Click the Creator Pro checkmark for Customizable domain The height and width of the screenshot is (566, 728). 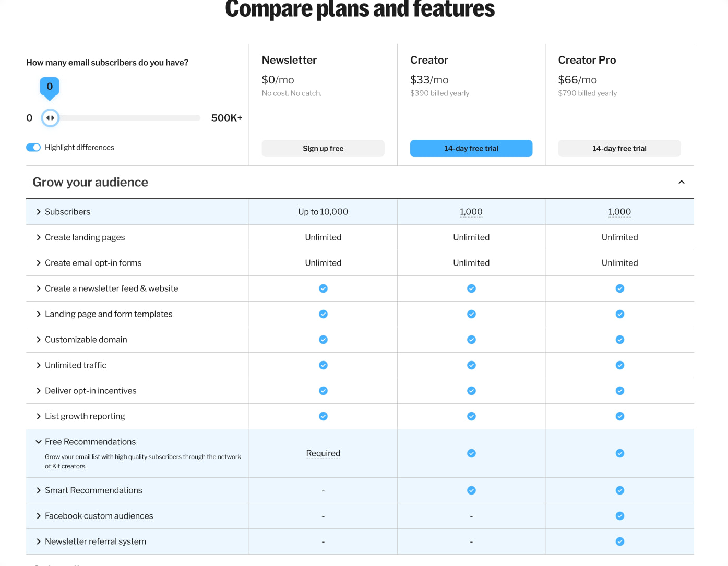click(x=619, y=340)
